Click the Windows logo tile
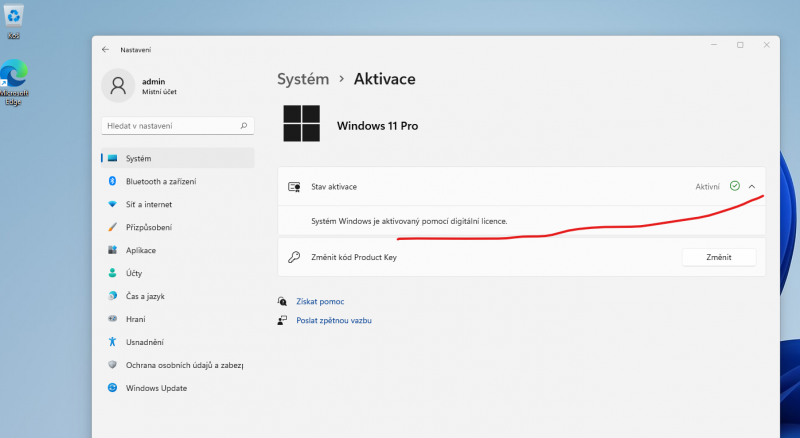The width and height of the screenshot is (800, 438). (302, 123)
